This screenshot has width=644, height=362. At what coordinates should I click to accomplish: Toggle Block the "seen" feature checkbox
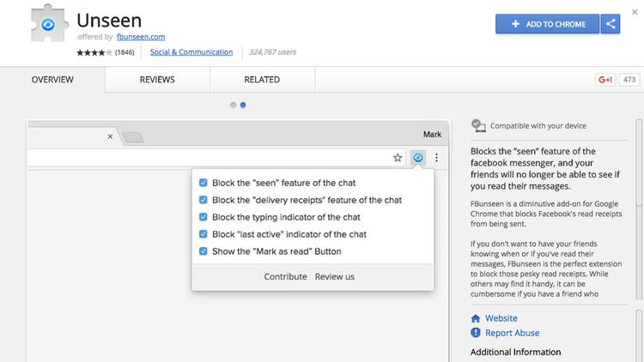(203, 183)
